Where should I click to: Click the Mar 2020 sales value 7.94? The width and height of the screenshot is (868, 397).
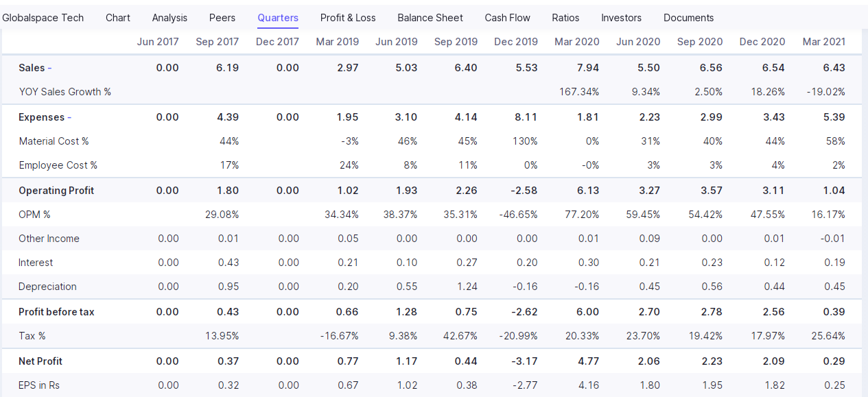[x=587, y=68]
